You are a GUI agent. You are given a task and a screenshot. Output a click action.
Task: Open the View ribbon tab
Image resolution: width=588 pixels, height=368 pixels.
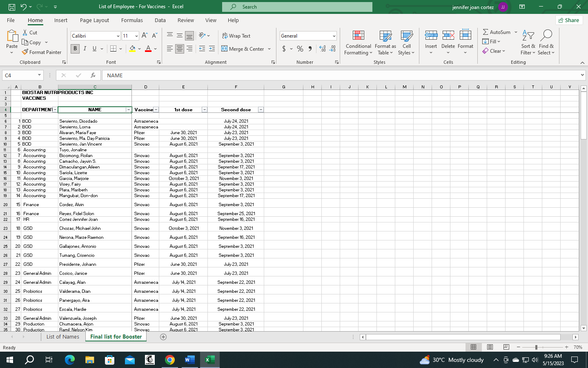(x=211, y=20)
